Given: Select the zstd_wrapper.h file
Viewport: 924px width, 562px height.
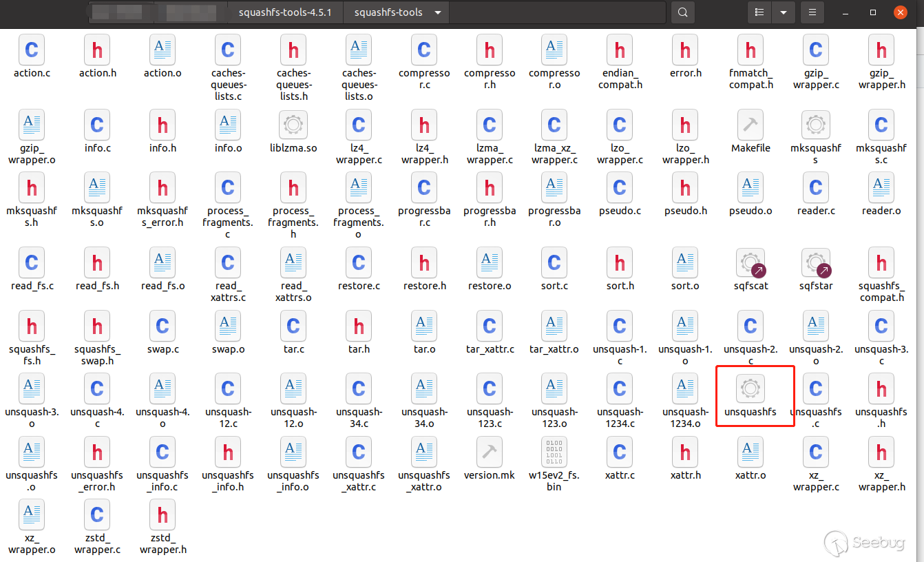Looking at the screenshot, I should coord(162,514).
